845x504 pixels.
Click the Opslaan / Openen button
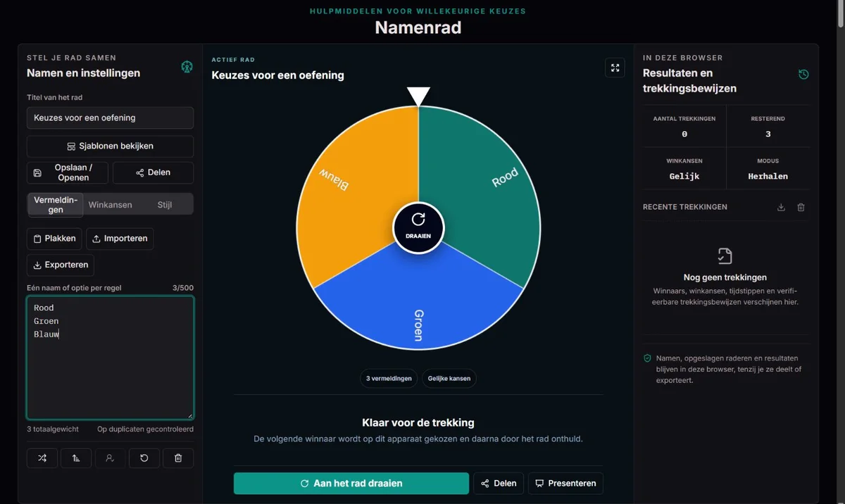coord(68,173)
